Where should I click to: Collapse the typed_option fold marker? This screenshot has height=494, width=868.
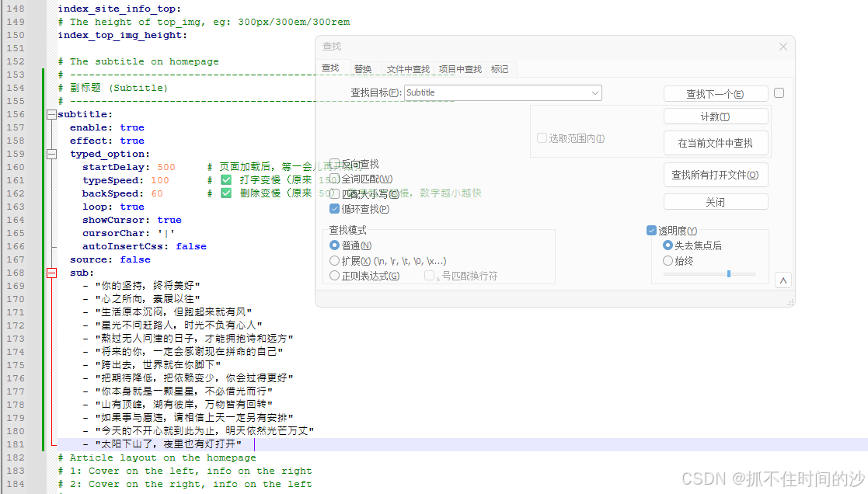click(51, 155)
